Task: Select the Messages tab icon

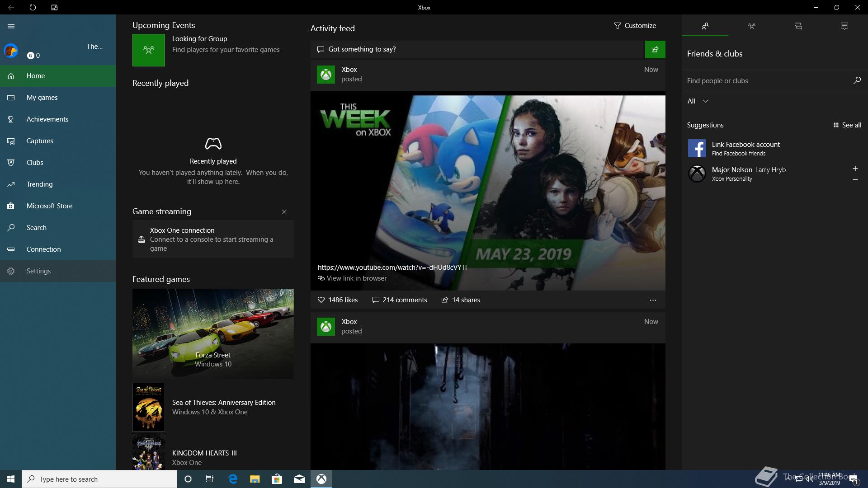Action: coord(798,26)
